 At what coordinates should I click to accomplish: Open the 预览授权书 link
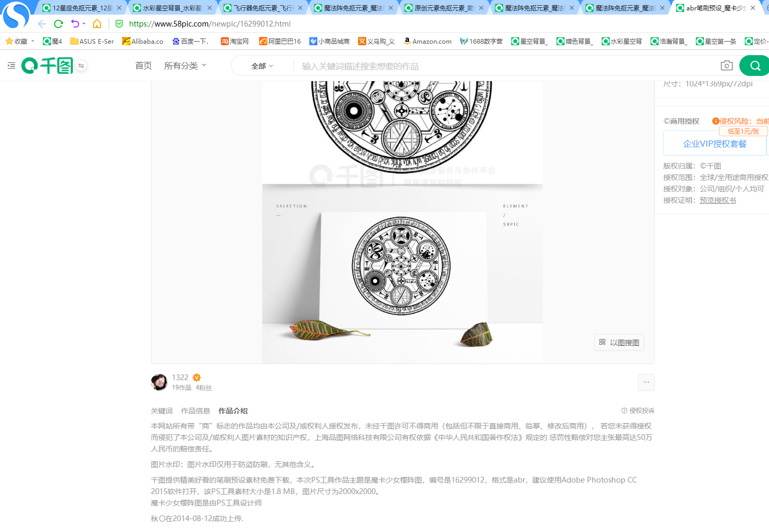(x=717, y=200)
